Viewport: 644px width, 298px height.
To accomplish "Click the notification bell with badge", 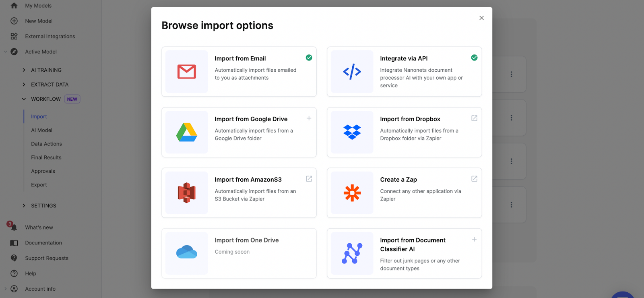I will [13, 226].
